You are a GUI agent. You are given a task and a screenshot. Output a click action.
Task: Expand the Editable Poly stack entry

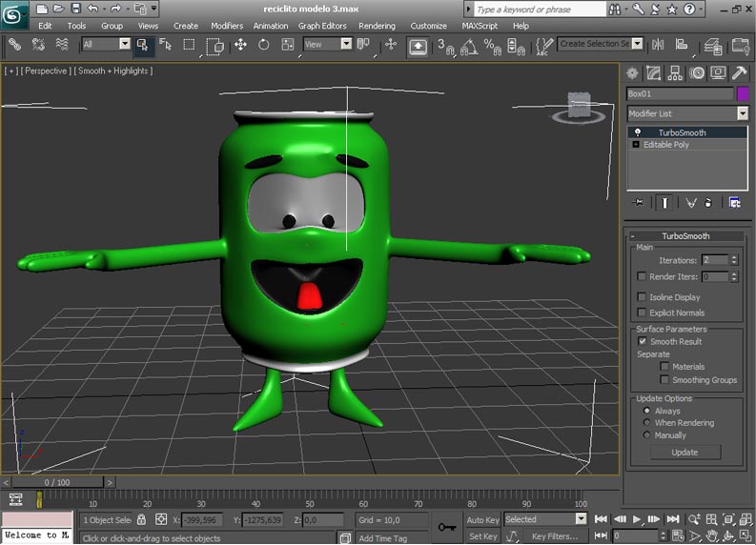(x=636, y=145)
